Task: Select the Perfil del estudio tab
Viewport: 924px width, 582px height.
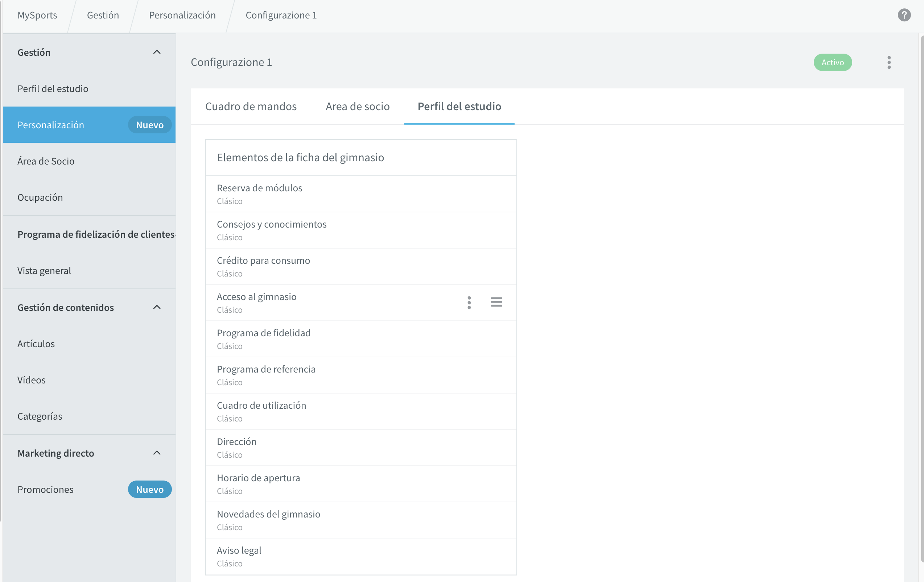Action: click(459, 106)
